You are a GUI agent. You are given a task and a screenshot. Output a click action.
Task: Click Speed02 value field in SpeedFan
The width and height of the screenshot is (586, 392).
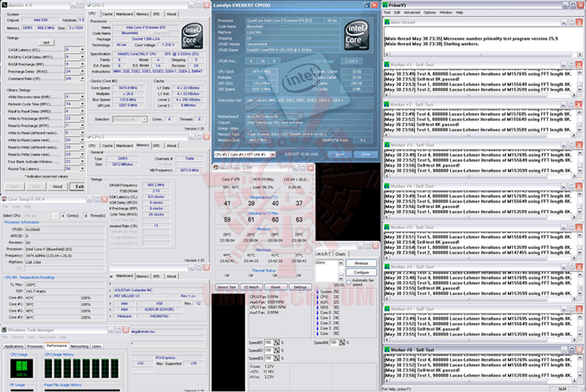pos(269,351)
